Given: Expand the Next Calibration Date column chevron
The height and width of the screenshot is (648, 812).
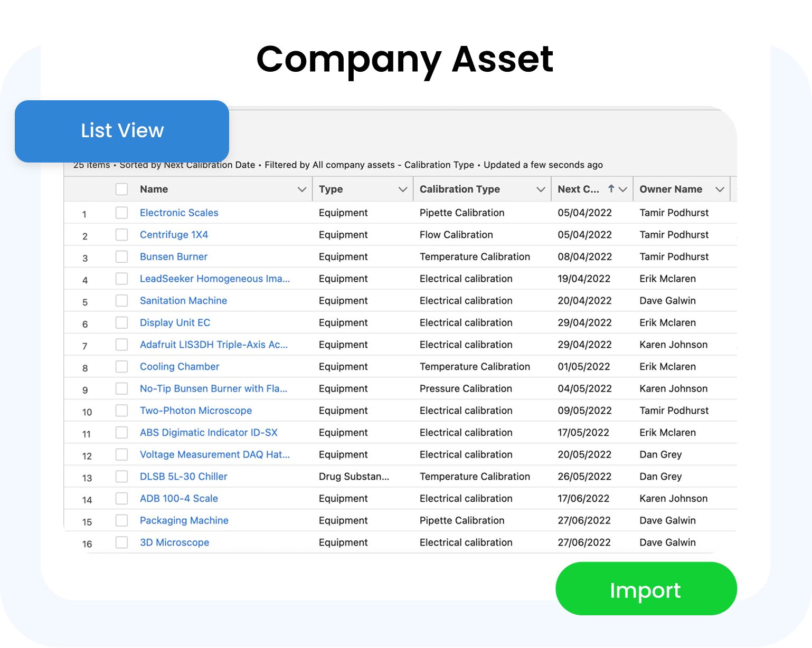Looking at the screenshot, I should pyautogui.click(x=623, y=189).
